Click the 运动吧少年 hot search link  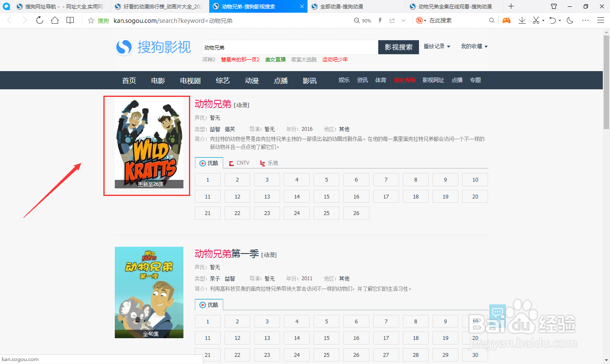335,60
